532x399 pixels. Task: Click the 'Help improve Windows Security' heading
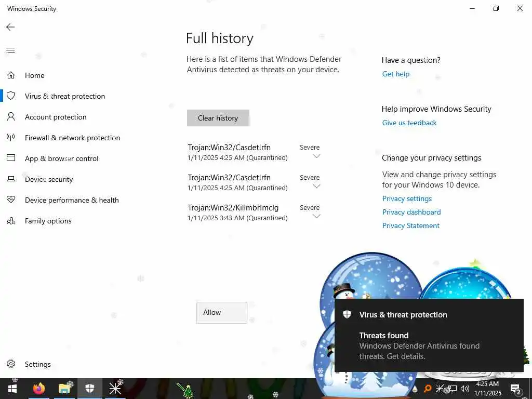point(436,109)
